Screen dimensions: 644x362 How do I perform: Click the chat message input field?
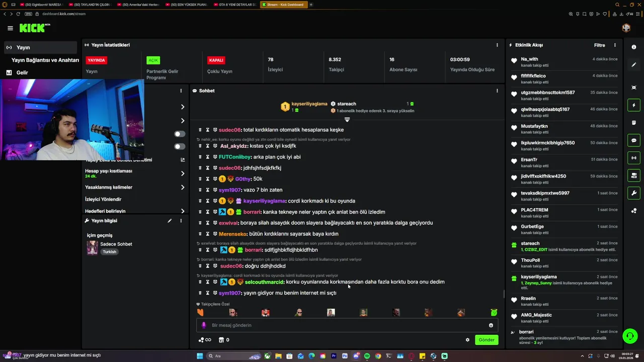tap(347, 325)
